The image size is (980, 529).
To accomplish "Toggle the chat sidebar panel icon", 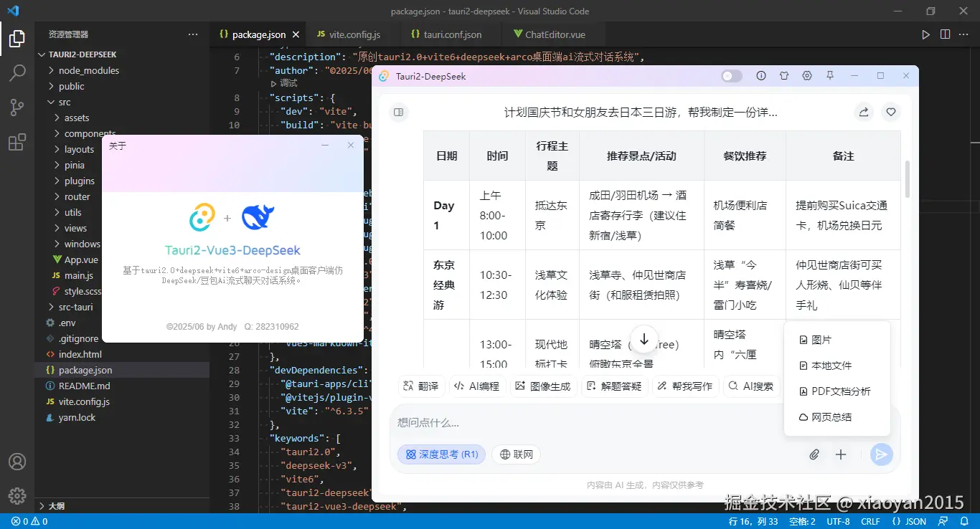I will tap(399, 112).
